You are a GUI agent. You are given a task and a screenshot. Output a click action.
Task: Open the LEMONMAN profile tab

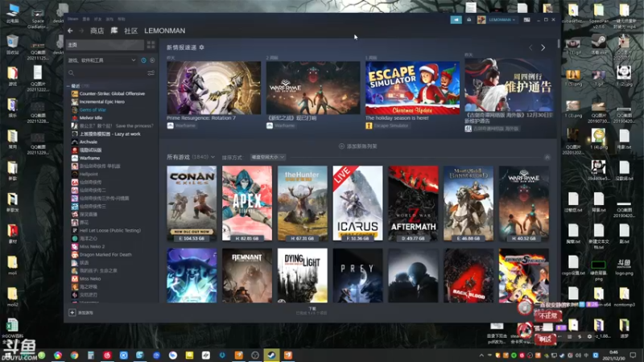tap(165, 31)
